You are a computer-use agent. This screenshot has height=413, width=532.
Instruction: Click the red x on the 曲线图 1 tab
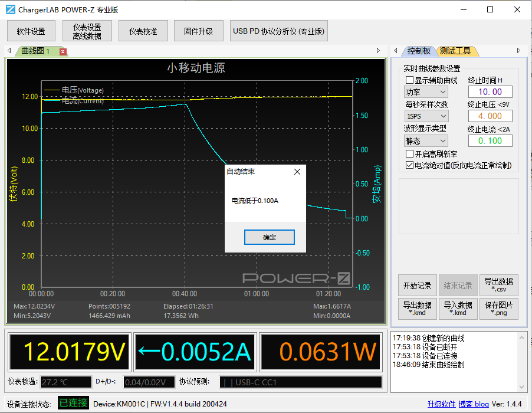click(x=63, y=51)
